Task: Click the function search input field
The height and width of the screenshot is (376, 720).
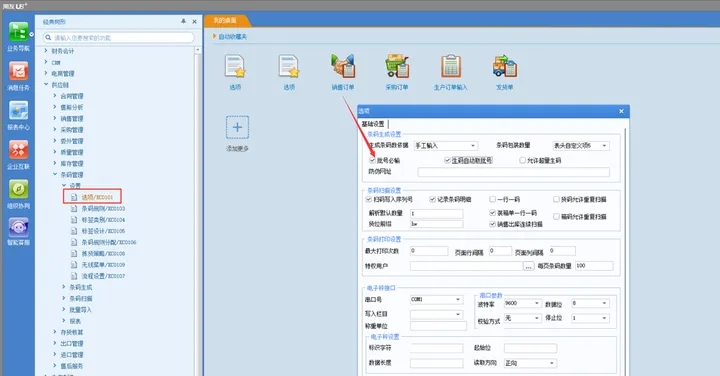Action: pos(118,38)
